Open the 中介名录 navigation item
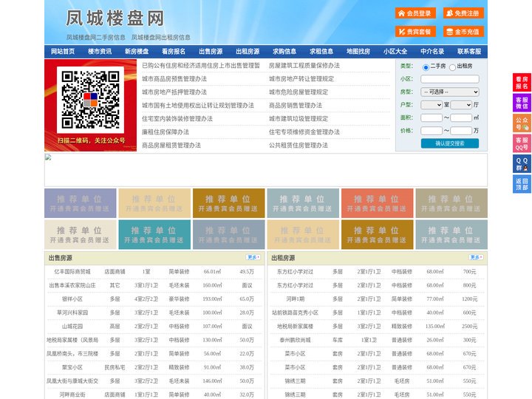This screenshot has width=532, height=399. (432, 52)
